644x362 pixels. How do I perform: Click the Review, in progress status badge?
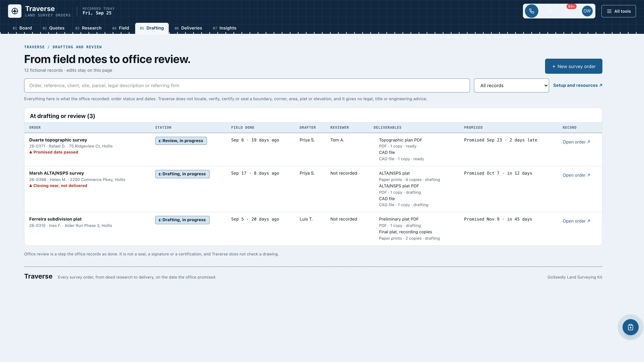[181, 141]
